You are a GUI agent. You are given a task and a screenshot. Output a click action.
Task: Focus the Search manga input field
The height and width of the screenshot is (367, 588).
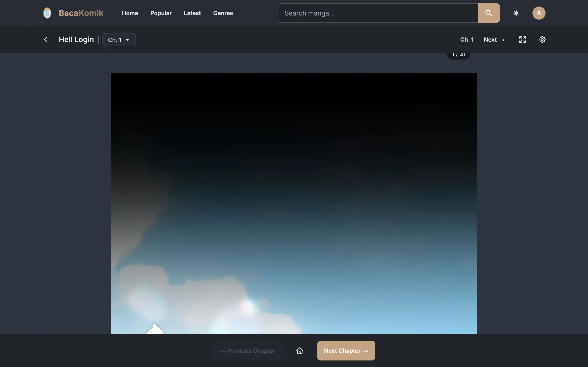[x=378, y=13]
